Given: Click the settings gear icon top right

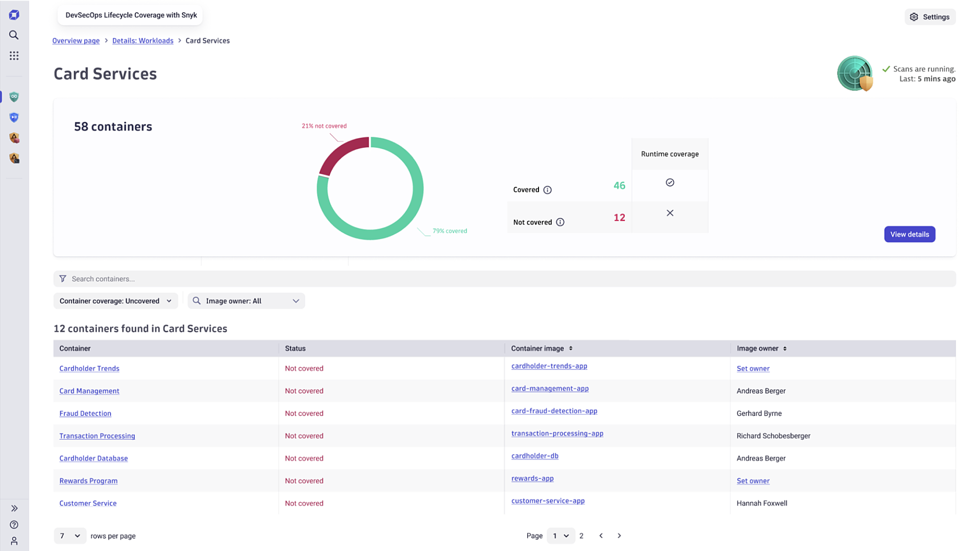Looking at the screenshot, I should [x=915, y=17].
